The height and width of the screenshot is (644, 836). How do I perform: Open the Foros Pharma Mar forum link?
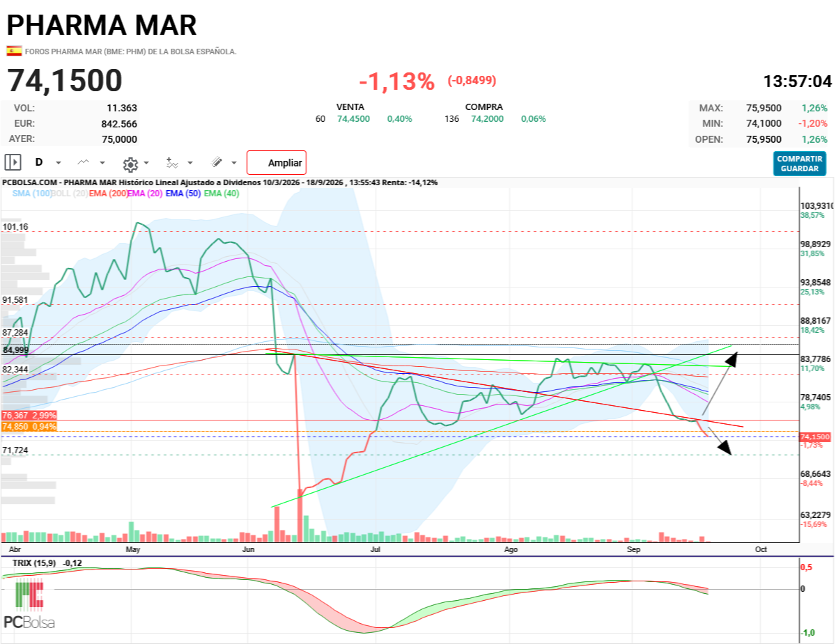click(x=131, y=52)
